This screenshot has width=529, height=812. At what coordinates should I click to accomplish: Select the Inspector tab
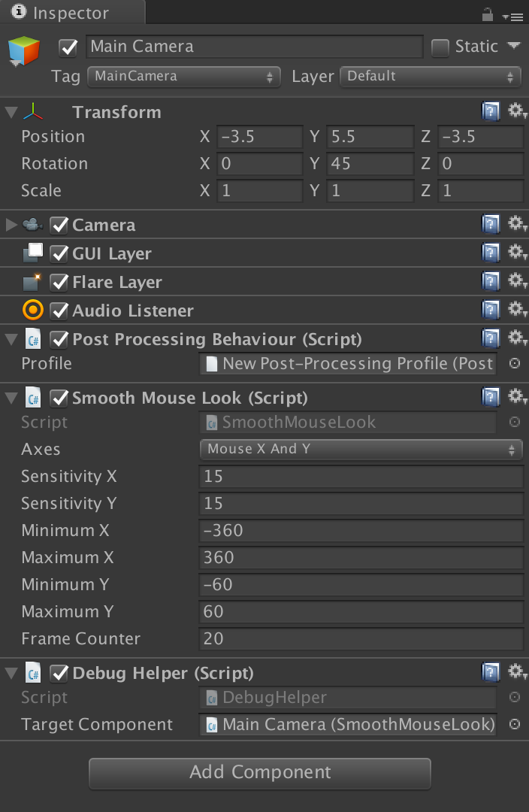[x=72, y=13]
